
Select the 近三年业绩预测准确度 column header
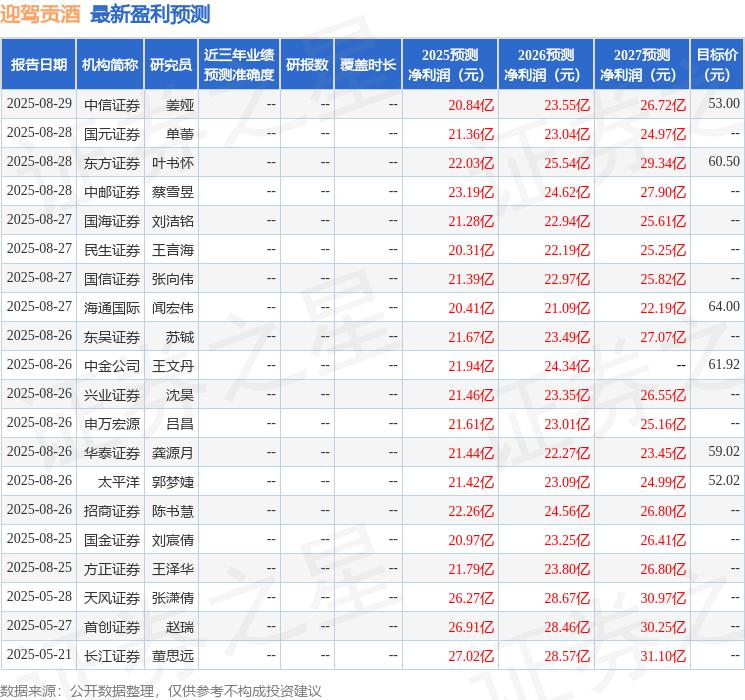tap(239, 65)
